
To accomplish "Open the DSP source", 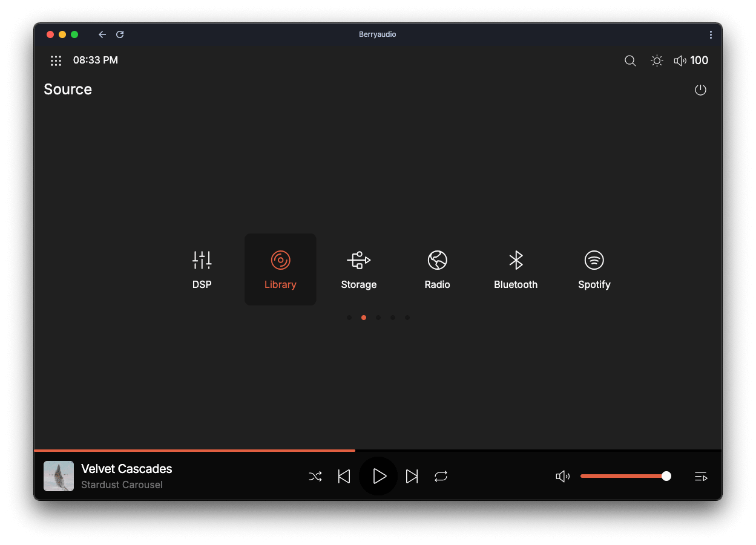I will click(x=202, y=269).
